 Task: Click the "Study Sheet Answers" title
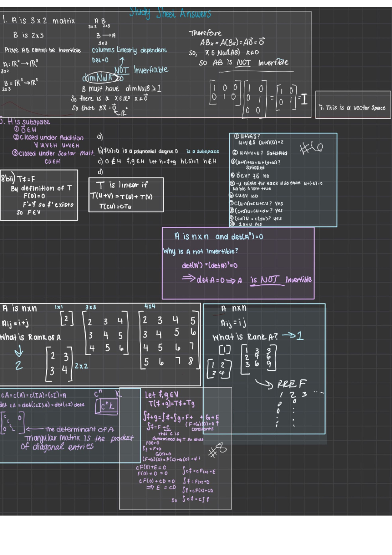[170, 13]
